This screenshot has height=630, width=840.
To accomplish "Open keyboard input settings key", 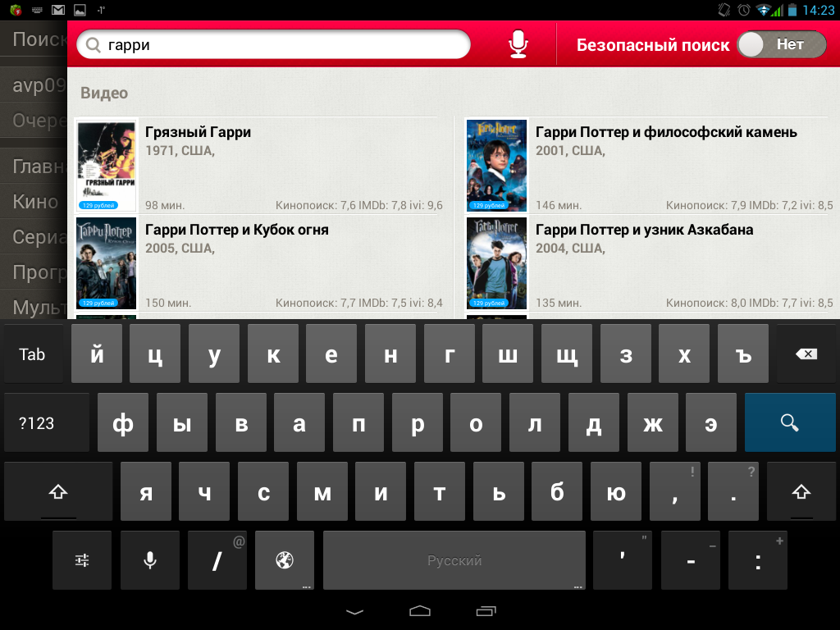I will click(82, 560).
